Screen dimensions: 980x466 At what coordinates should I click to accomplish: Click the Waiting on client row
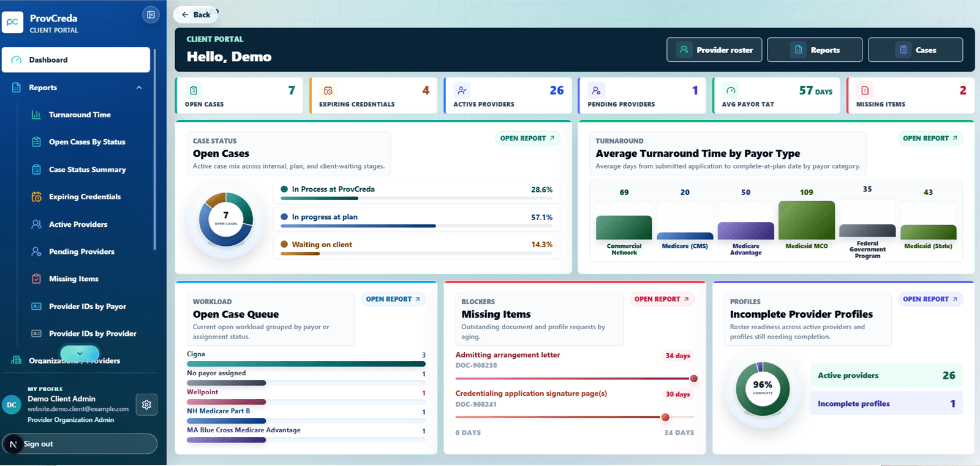coord(417,246)
